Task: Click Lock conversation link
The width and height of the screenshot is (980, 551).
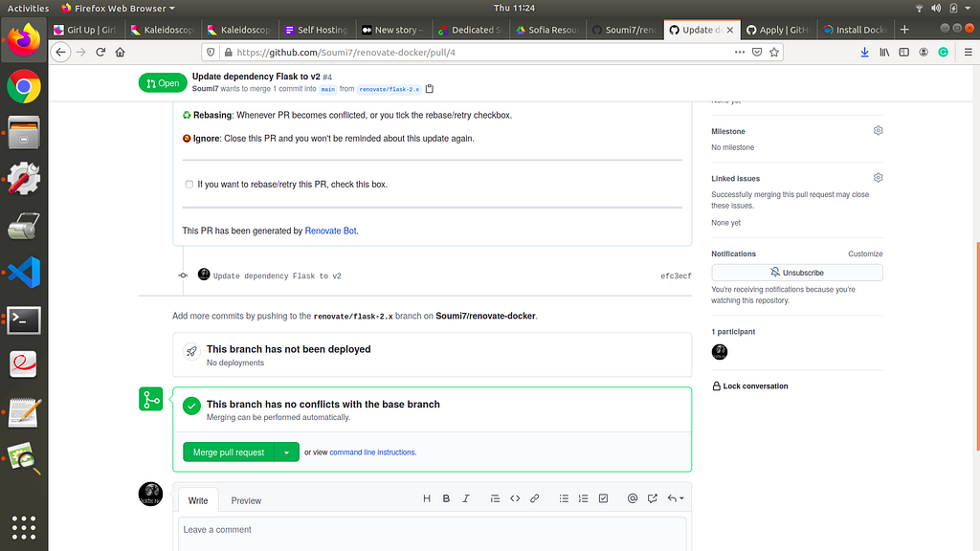Action: (750, 386)
